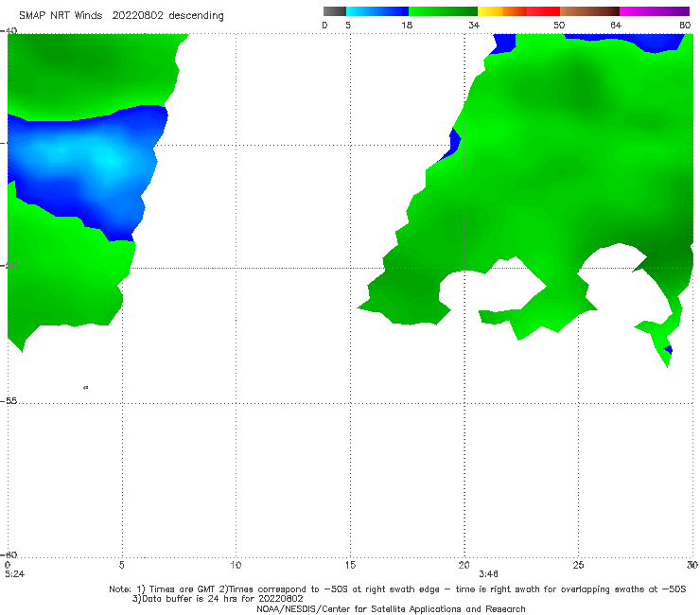Click longitude axis label 15
The height and width of the screenshot is (615, 700).
coord(350,566)
